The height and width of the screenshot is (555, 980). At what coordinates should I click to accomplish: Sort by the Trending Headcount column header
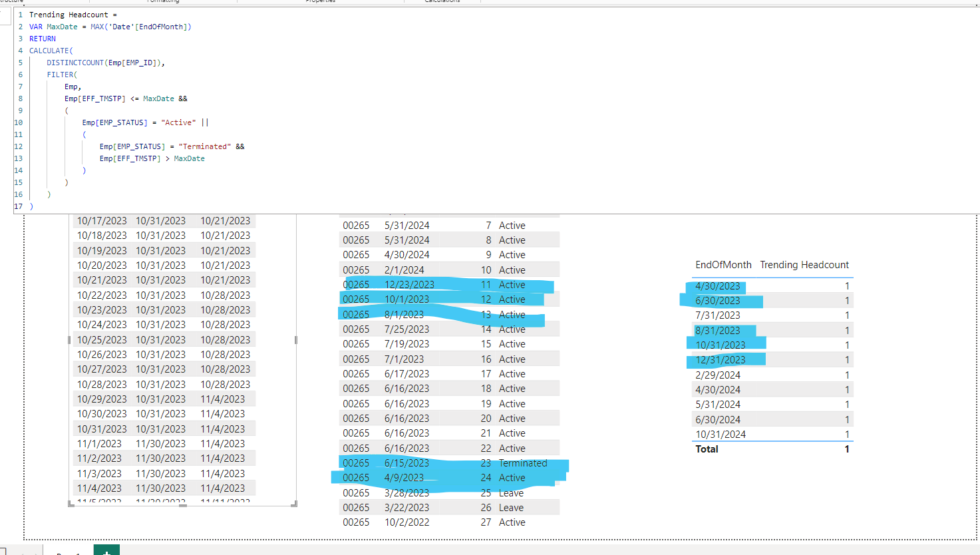coord(804,265)
